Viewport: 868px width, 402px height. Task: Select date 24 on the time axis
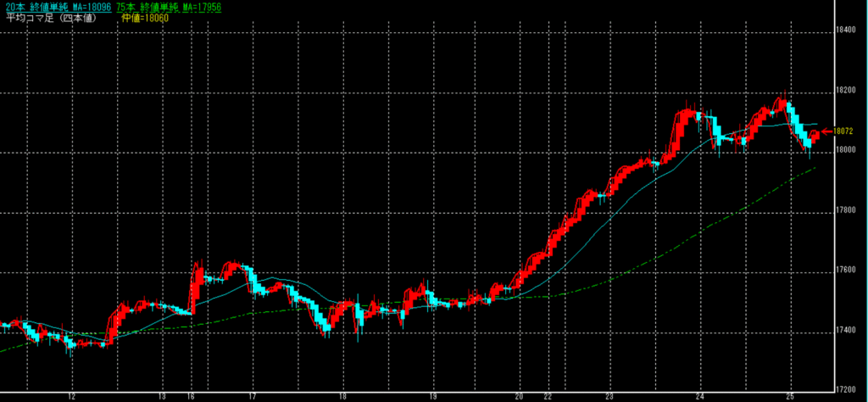[x=699, y=396]
